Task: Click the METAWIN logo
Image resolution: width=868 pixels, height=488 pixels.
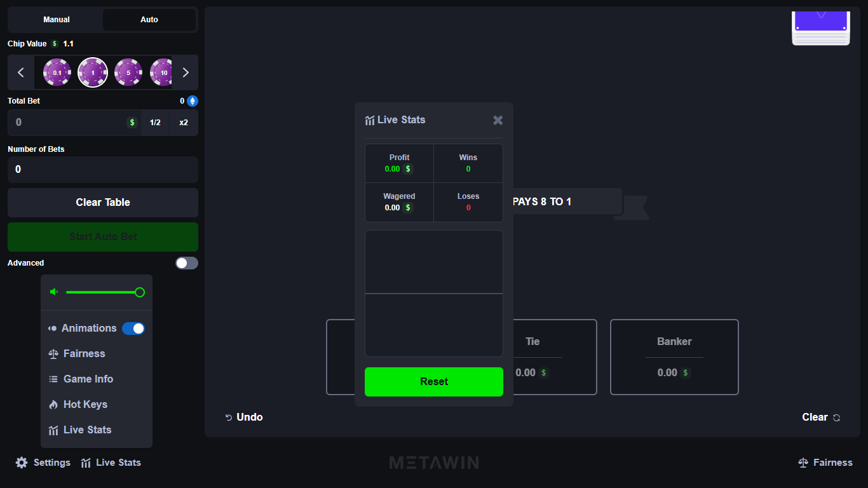Action: click(x=434, y=463)
